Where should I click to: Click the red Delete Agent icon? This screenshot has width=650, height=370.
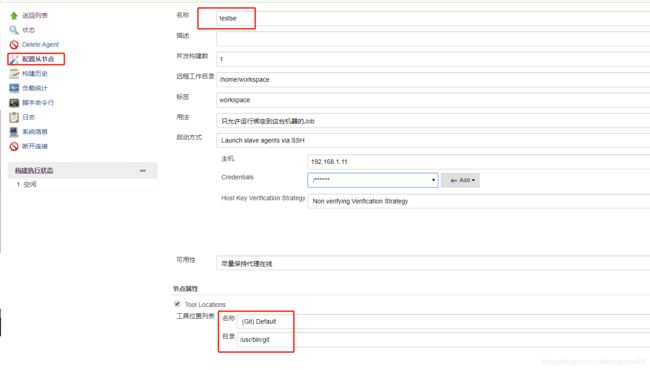click(x=14, y=45)
